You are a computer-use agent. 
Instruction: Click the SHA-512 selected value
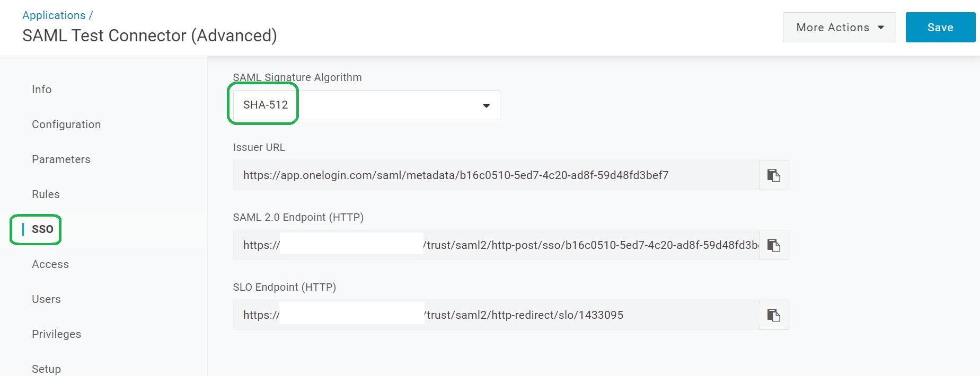[x=266, y=105]
